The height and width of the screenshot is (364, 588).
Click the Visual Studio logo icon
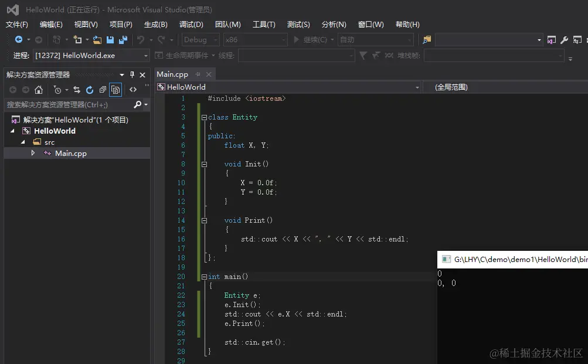pyautogui.click(x=13, y=10)
